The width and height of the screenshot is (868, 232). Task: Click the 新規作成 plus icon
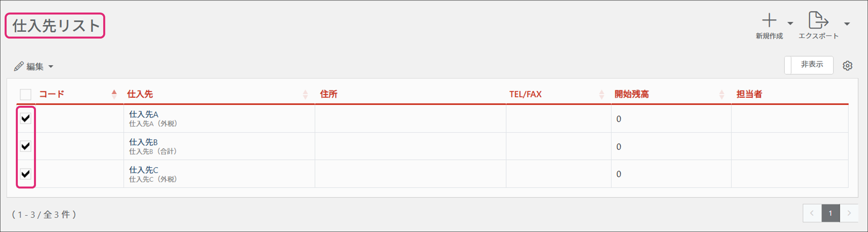coord(769,21)
